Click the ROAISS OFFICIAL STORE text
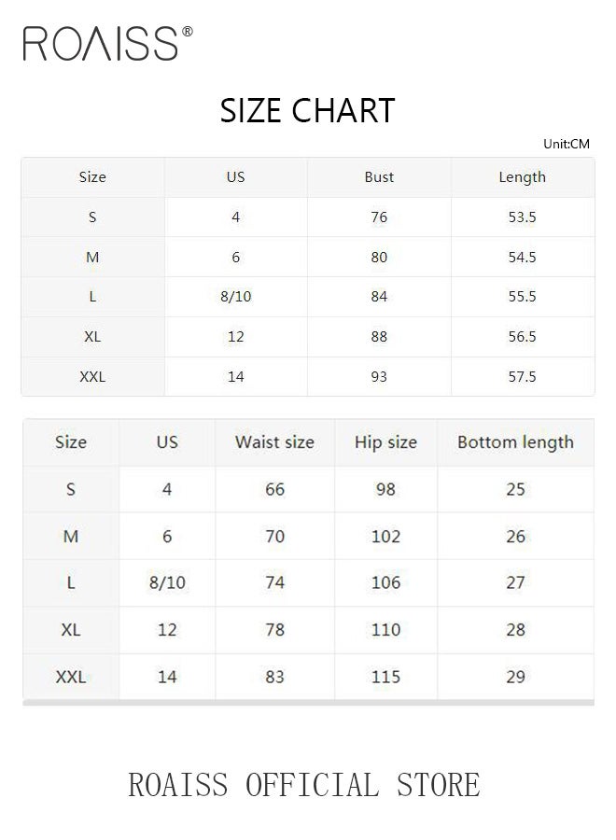The image size is (616, 840). click(304, 785)
